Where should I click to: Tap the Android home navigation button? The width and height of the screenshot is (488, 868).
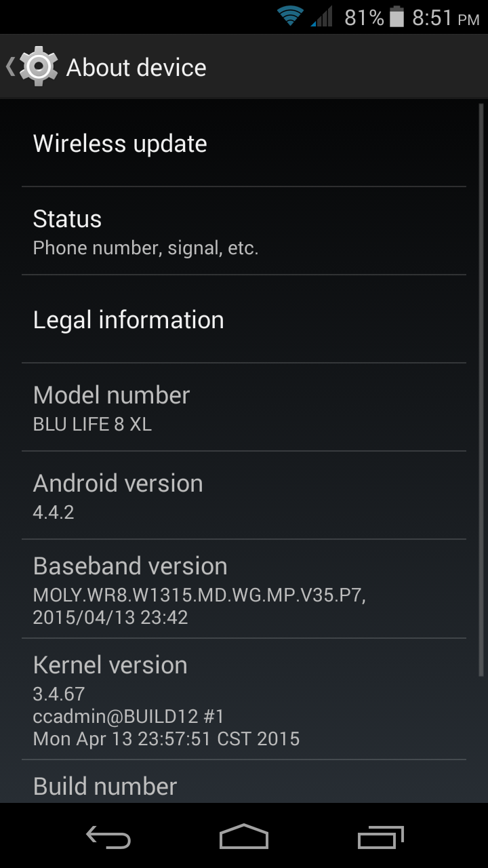[244, 837]
